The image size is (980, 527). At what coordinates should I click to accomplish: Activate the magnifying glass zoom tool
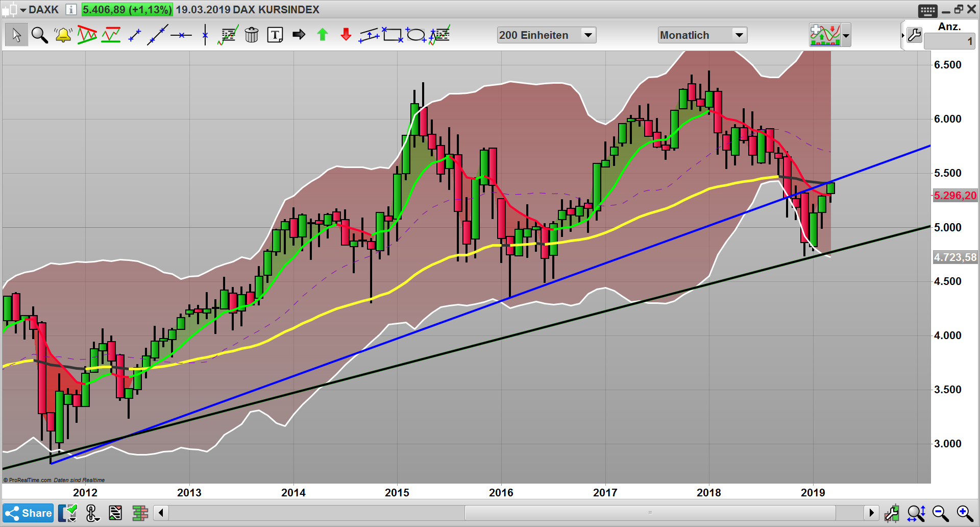pos(40,35)
